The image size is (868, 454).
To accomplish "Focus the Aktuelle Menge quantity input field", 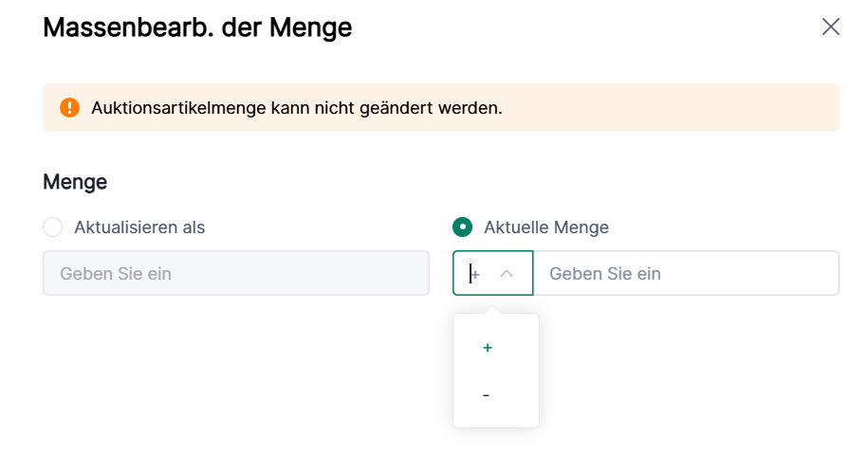I will (x=685, y=273).
